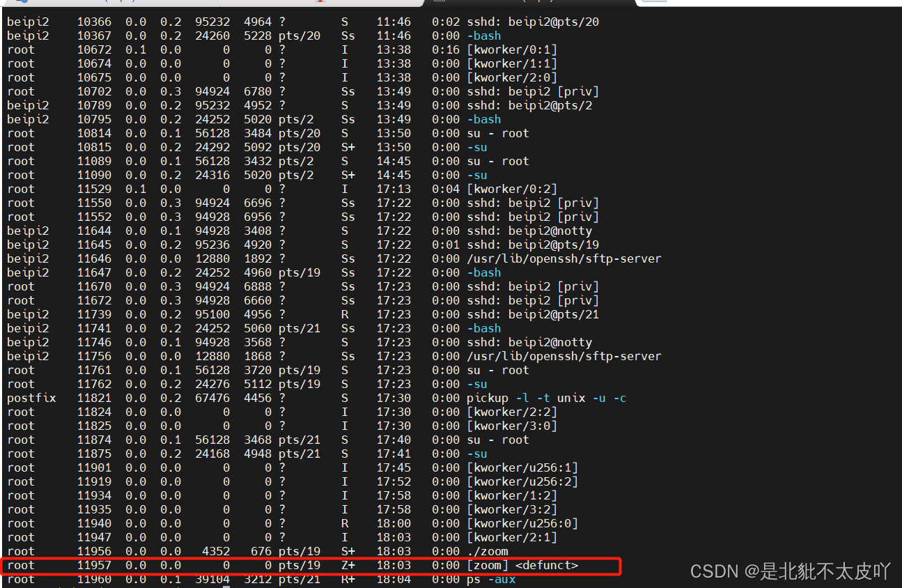Click PID 11746 in the PID column
This screenshot has height=588, width=902.
94,342
